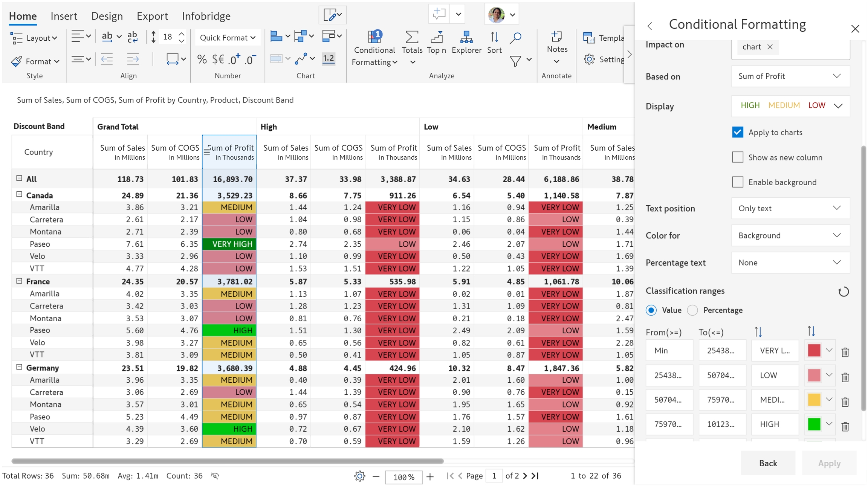The width and height of the screenshot is (868, 487).
Task: Click the Apply button
Action: [x=829, y=463]
